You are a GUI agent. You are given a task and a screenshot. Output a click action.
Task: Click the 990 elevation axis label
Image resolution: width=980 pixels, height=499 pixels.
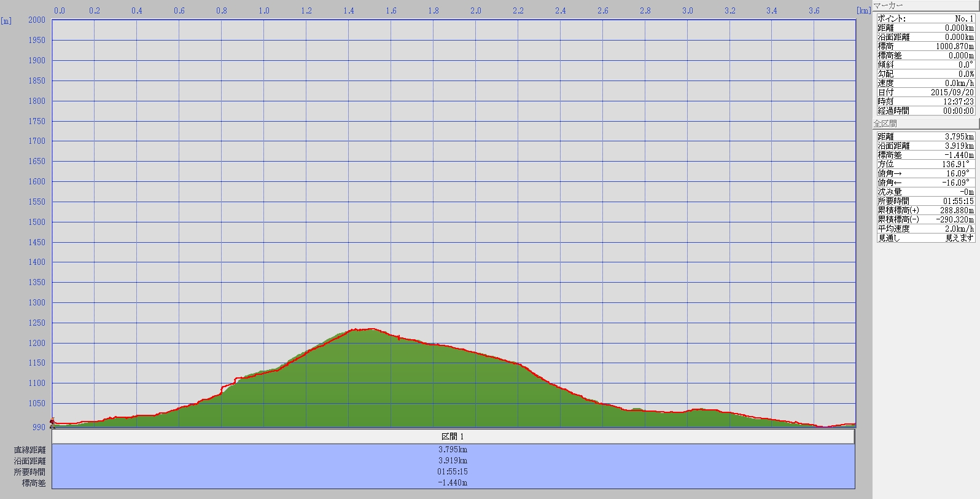tap(39, 426)
